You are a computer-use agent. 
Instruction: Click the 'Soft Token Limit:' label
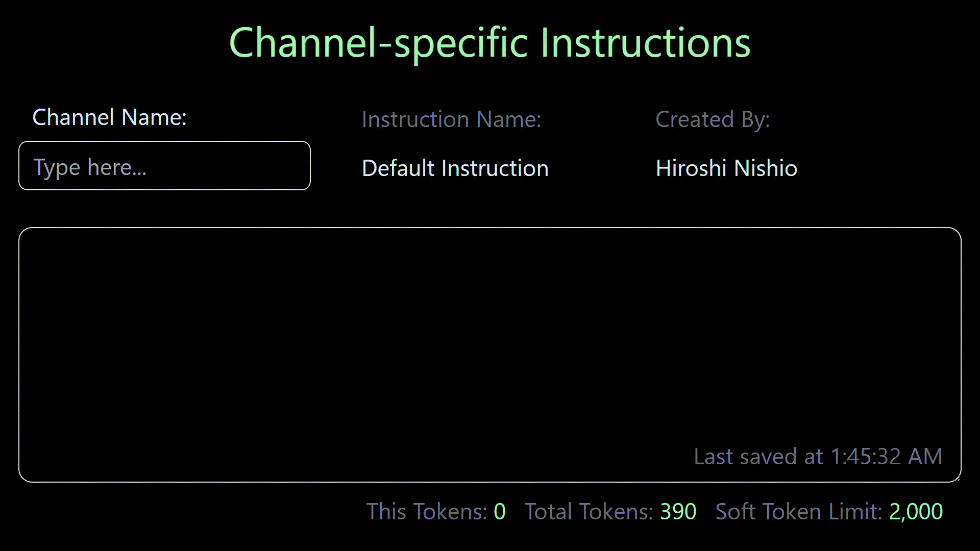click(798, 511)
